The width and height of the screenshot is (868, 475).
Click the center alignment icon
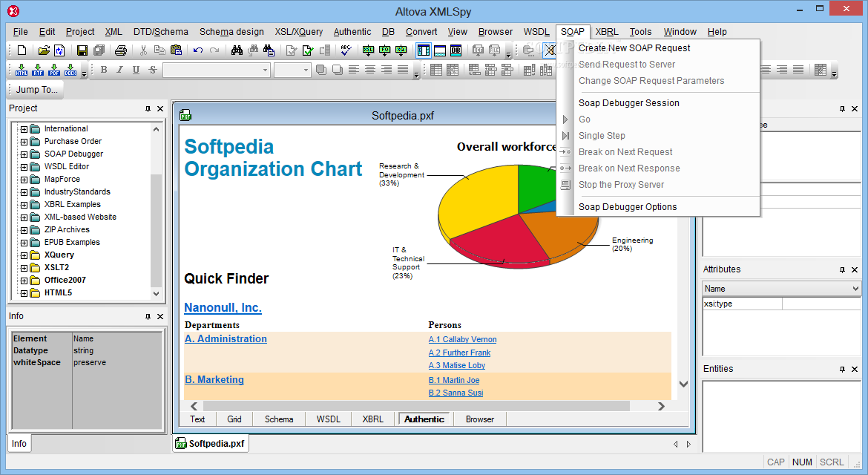[x=369, y=69]
